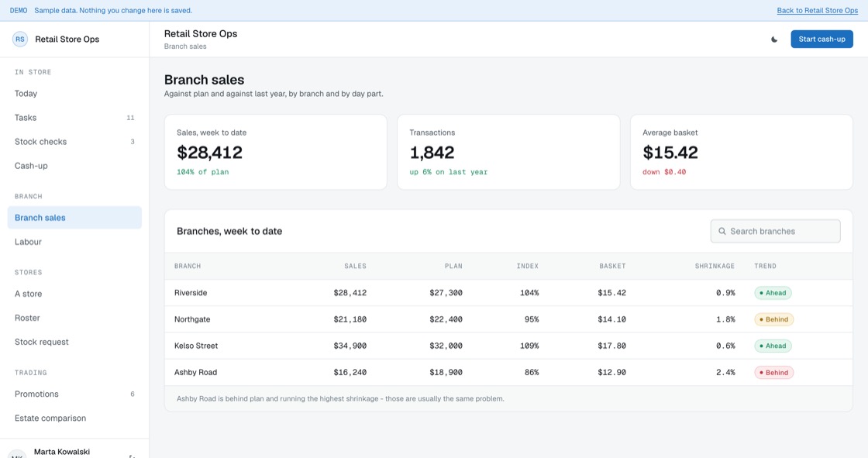Click Ashby Road shrinkage 2.4%
The width and height of the screenshot is (868, 458).
pos(725,373)
